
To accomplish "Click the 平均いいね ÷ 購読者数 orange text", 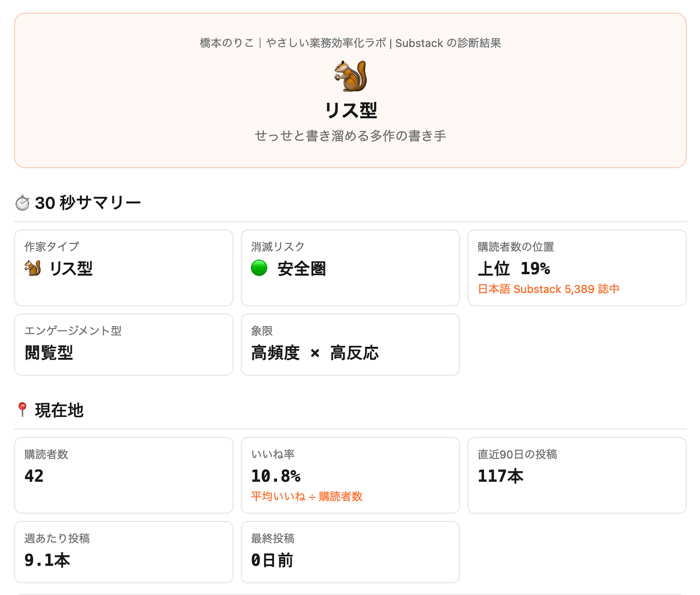I will click(307, 496).
